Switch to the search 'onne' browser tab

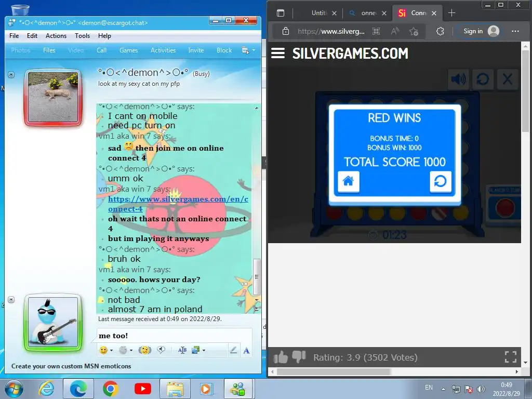click(368, 13)
